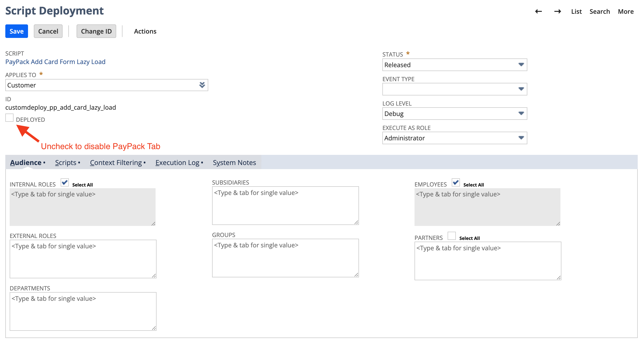Image resolution: width=644 pixels, height=345 pixels.
Task: Open the Log Level dropdown showing Debug
Action: [x=521, y=113]
